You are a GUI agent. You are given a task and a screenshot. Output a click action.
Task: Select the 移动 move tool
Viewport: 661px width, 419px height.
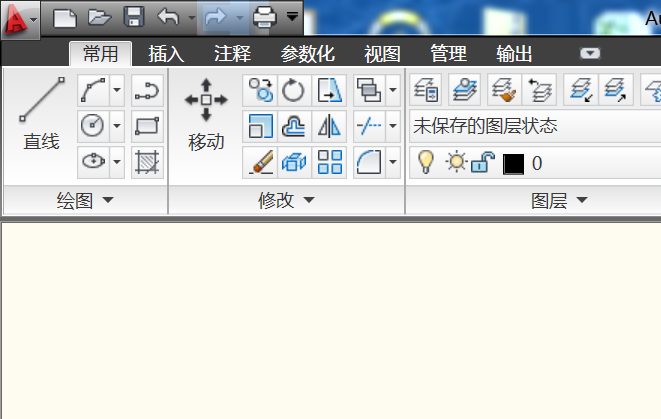click(x=206, y=115)
